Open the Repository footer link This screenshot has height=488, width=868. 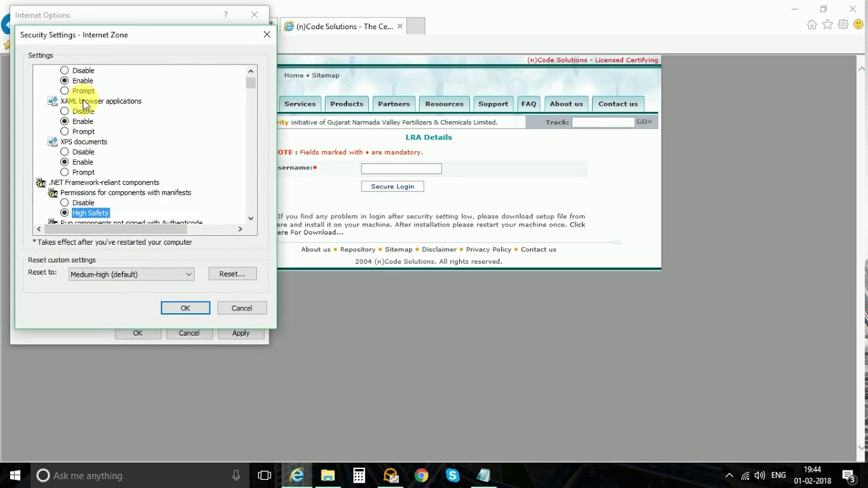tap(357, 249)
